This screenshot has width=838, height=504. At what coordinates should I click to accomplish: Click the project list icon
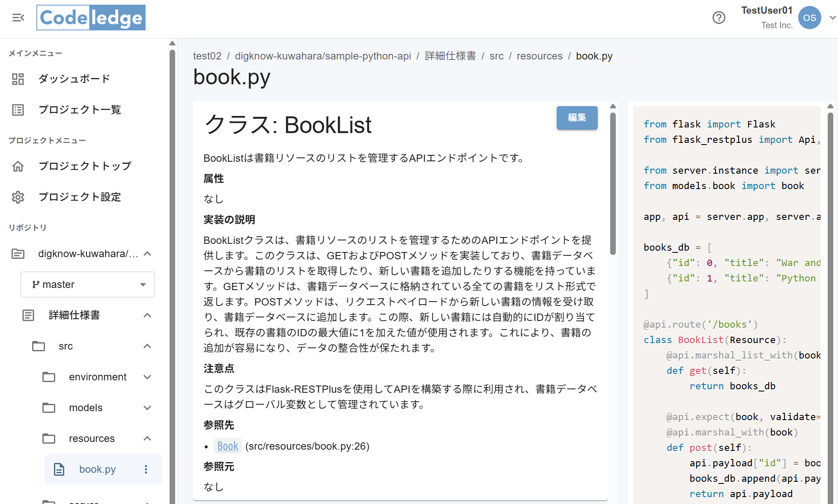(18, 110)
